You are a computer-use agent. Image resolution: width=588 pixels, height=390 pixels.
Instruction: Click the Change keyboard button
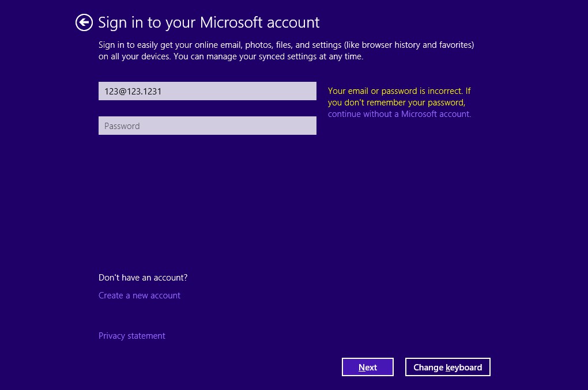[448, 367]
